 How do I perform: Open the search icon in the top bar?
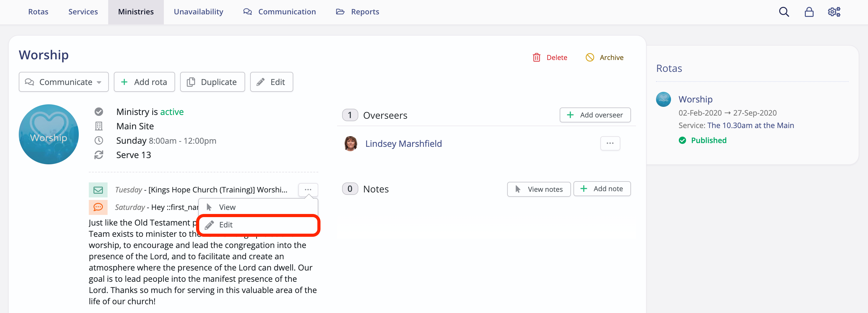(784, 12)
